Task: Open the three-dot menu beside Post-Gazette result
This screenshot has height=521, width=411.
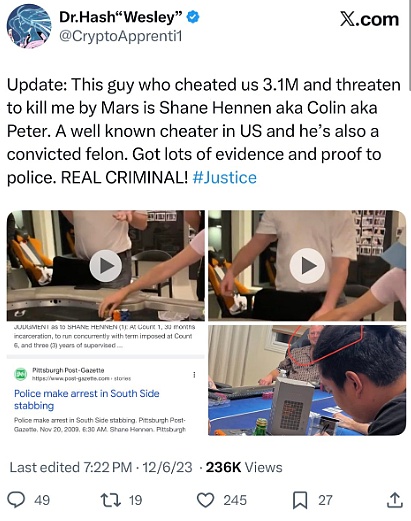Action: (194, 375)
